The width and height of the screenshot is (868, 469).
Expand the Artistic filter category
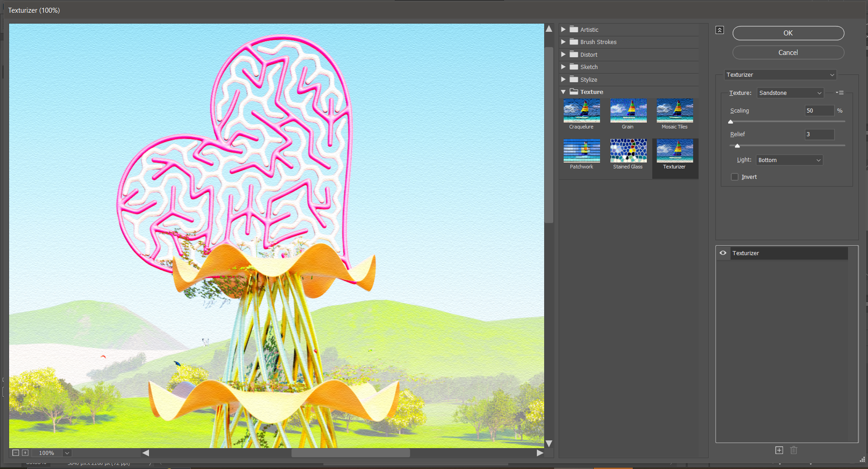pyautogui.click(x=563, y=29)
